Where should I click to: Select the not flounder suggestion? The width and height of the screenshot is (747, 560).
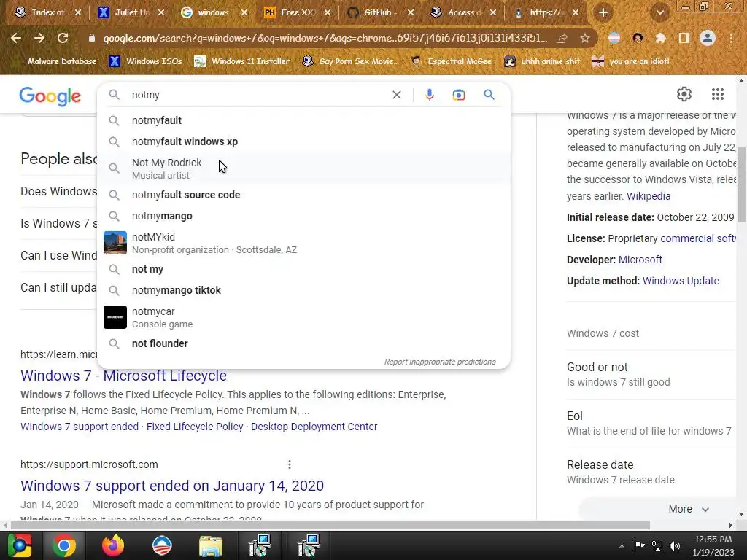[x=304, y=343]
